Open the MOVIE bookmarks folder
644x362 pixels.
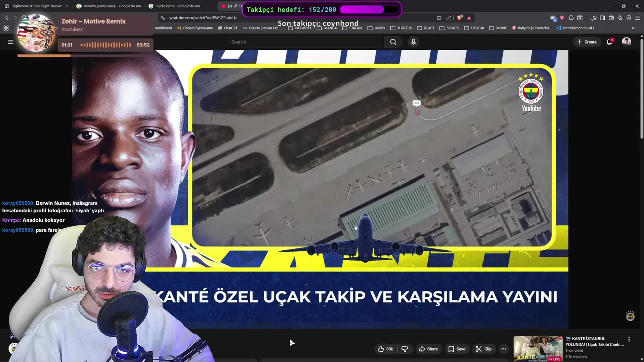point(497,28)
